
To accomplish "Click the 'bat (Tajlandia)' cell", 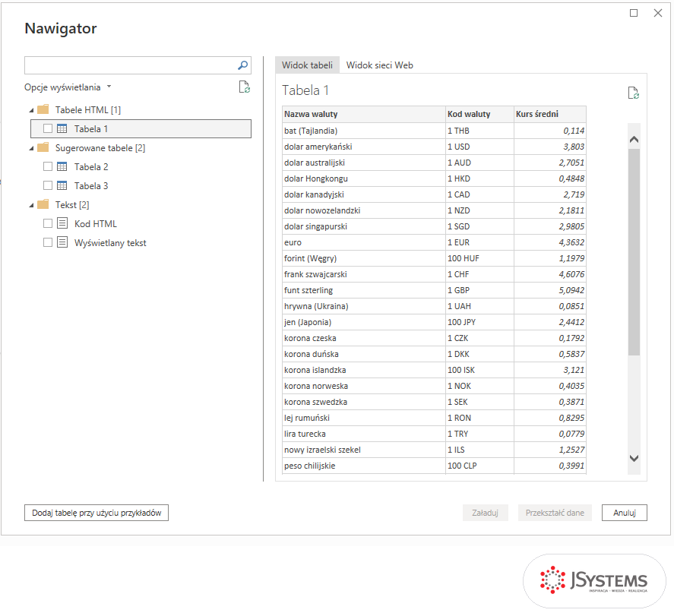I will click(364, 131).
